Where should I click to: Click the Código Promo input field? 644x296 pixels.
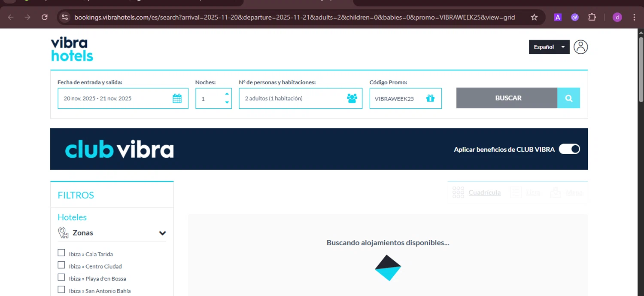pos(405,98)
